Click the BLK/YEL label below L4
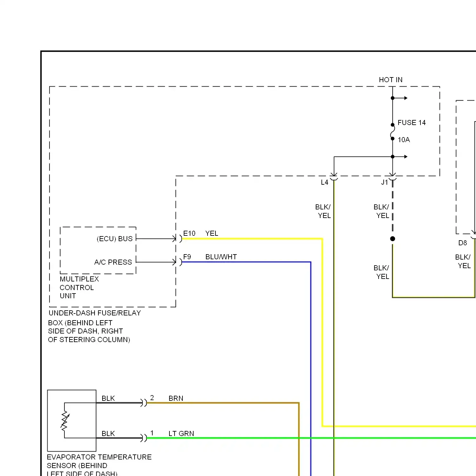This screenshot has width=476, height=476. coord(323,211)
